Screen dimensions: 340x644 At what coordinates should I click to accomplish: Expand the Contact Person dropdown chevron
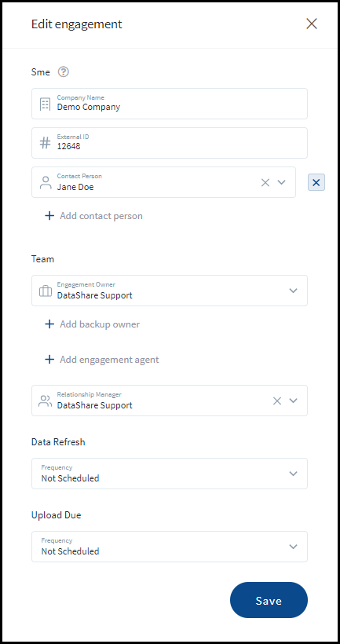pos(281,182)
